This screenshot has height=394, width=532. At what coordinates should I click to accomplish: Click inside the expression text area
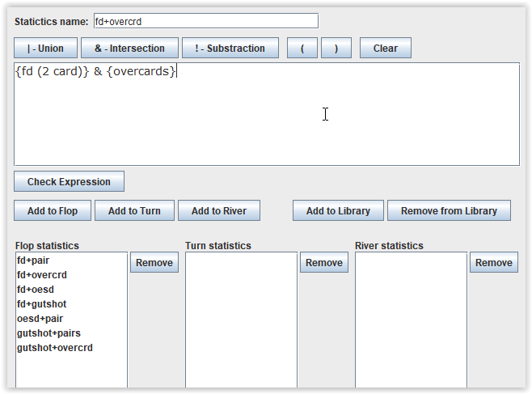click(267, 121)
